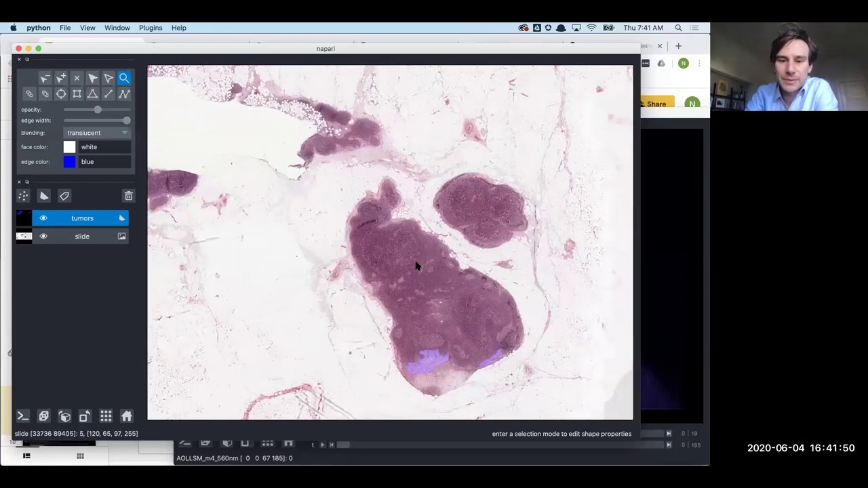868x488 pixels.
Task: Adjust the edge width slider
Action: [x=97, y=121]
